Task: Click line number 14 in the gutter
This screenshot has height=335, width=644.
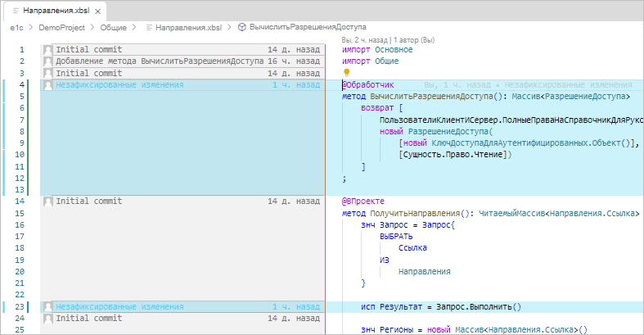Action: tap(20, 201)
